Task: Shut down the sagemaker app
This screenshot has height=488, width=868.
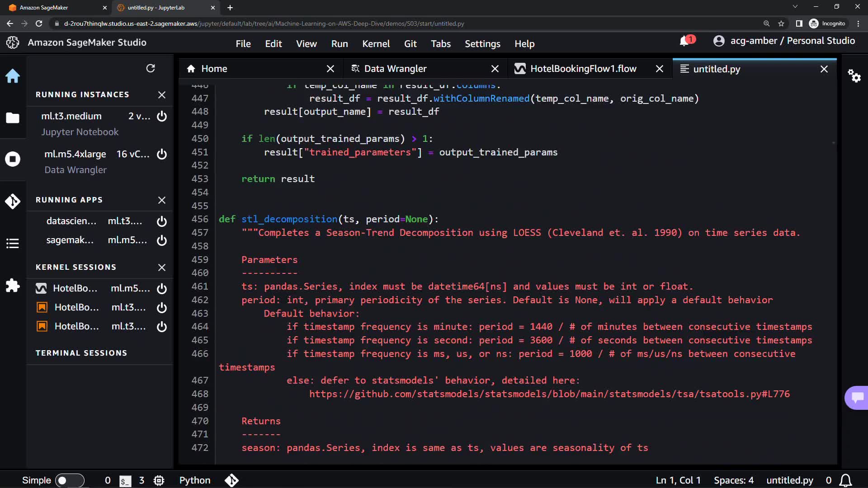Action: [162, 240]
